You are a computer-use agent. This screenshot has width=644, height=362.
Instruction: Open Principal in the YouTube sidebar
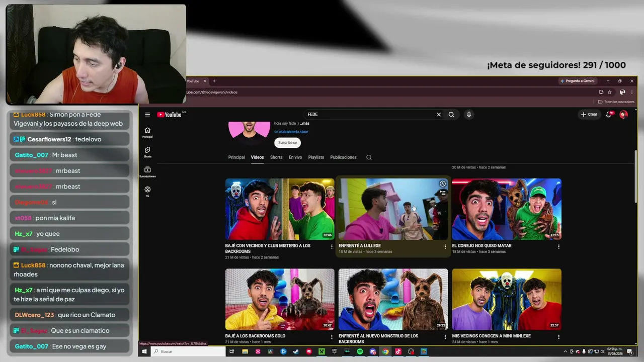[147, 133]
